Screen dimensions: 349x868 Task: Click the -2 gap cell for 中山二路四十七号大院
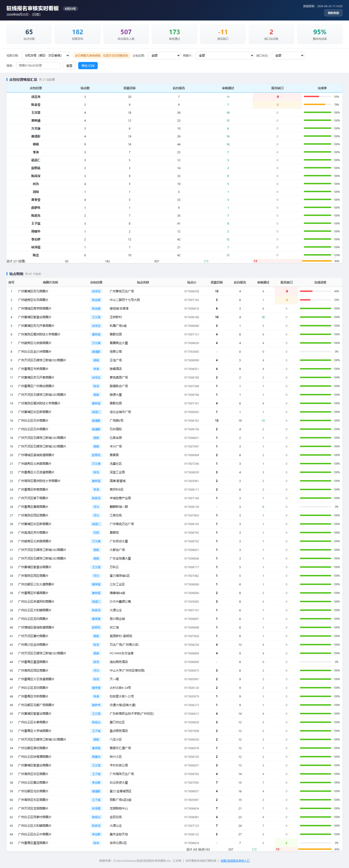click(286, 300)
